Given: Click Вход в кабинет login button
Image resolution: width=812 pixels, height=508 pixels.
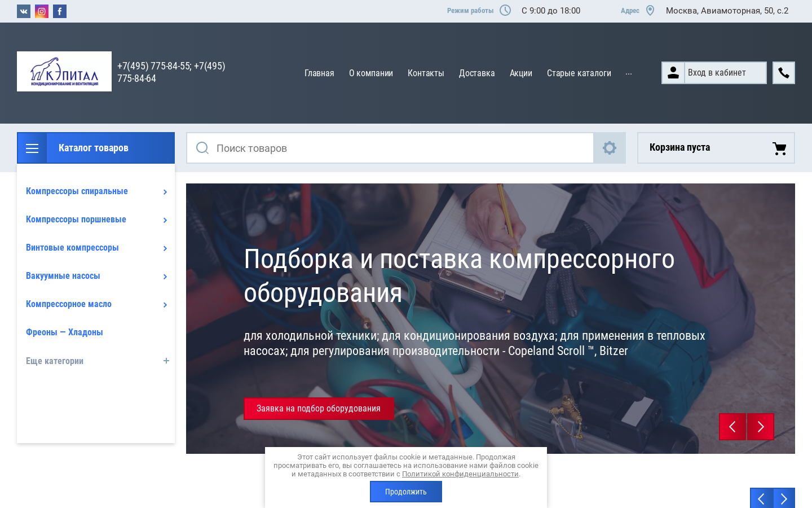Looking at the screenshot, I should (714, 73).
